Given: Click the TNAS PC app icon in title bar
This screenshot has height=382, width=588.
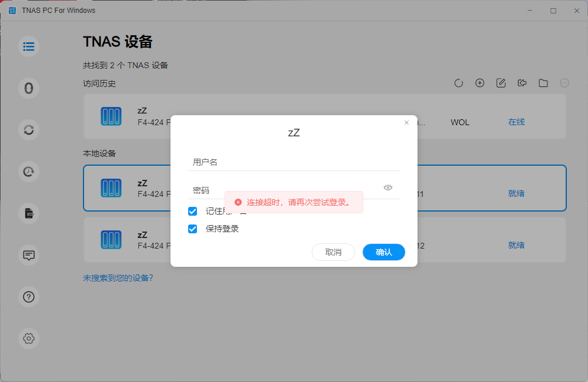Looking at the screenshot, I should (12, 11).
